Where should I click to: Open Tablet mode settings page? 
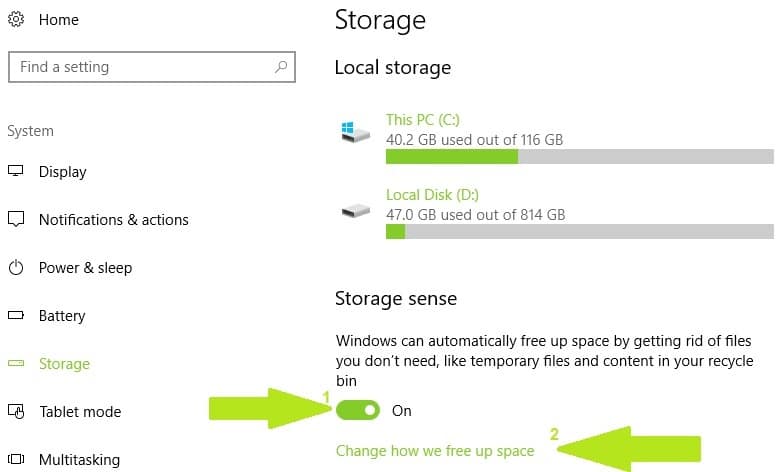(x=80, y=412)
